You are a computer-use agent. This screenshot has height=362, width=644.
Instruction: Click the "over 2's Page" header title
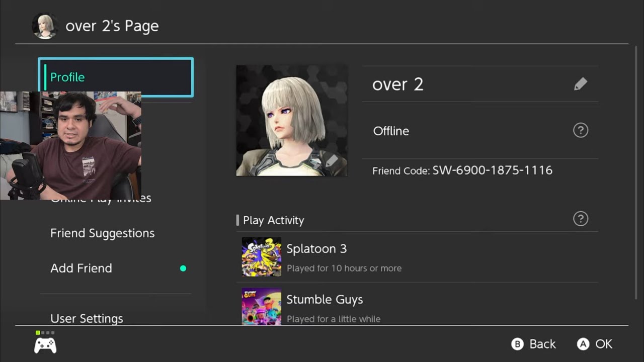112,26
